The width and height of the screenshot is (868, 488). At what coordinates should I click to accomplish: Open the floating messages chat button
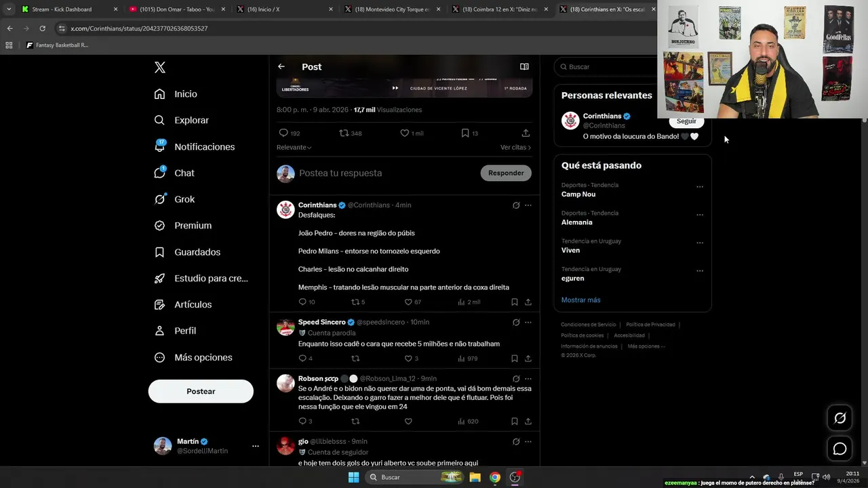click(x=840, y=449)
